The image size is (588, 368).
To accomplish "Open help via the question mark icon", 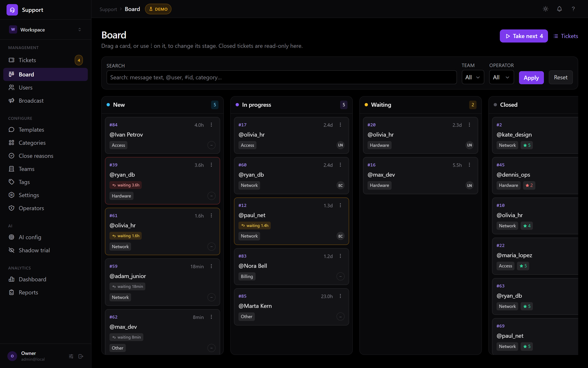I will [573, 9].
